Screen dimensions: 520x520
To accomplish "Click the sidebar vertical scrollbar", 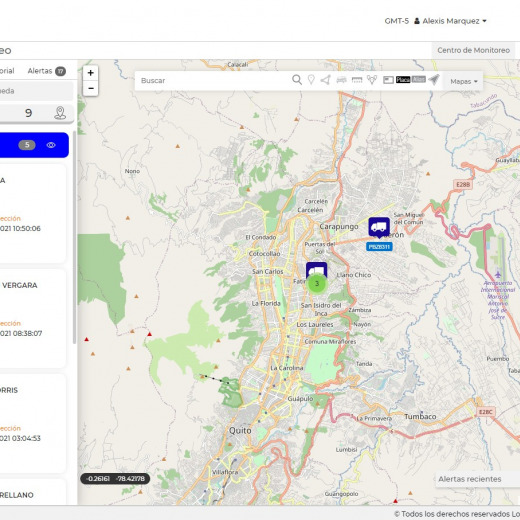I will [x=74, y=237].
